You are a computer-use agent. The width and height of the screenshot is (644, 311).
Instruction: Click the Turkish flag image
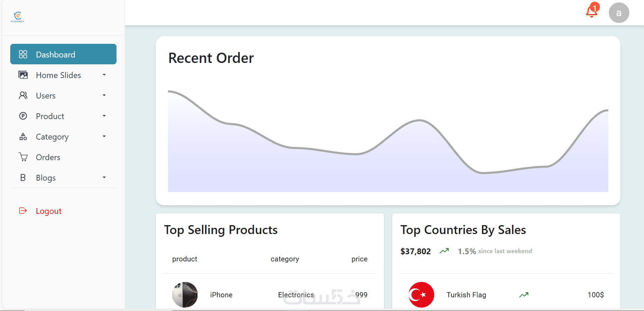click(x=421, y=295)
